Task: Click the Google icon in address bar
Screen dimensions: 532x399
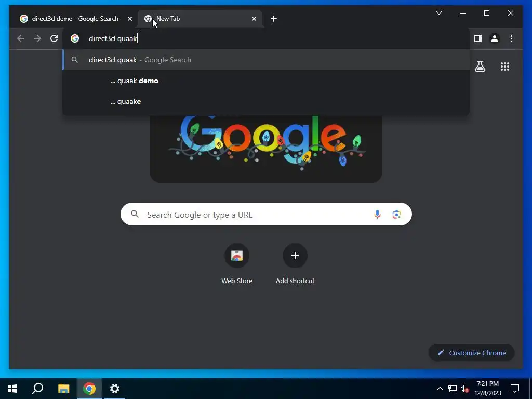Action: [x=75, y=38]
